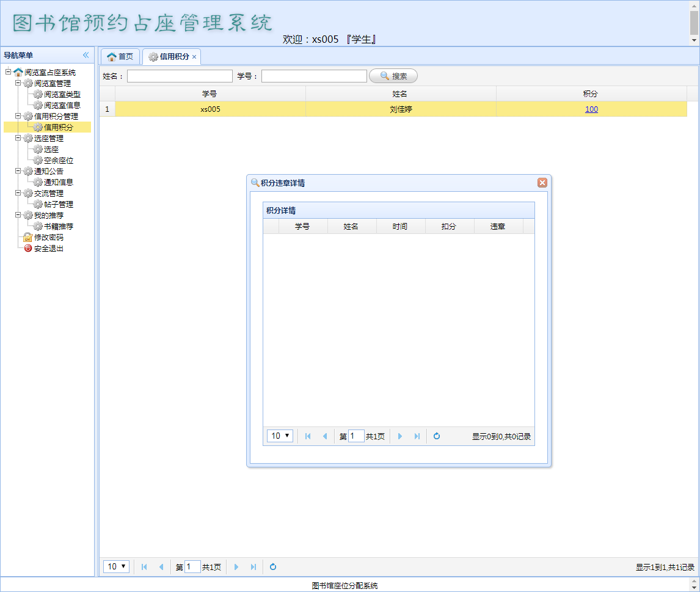Collapse the 选座管理 tree node
This screenshot has width=700, height=592.
[x=18, y=137]
